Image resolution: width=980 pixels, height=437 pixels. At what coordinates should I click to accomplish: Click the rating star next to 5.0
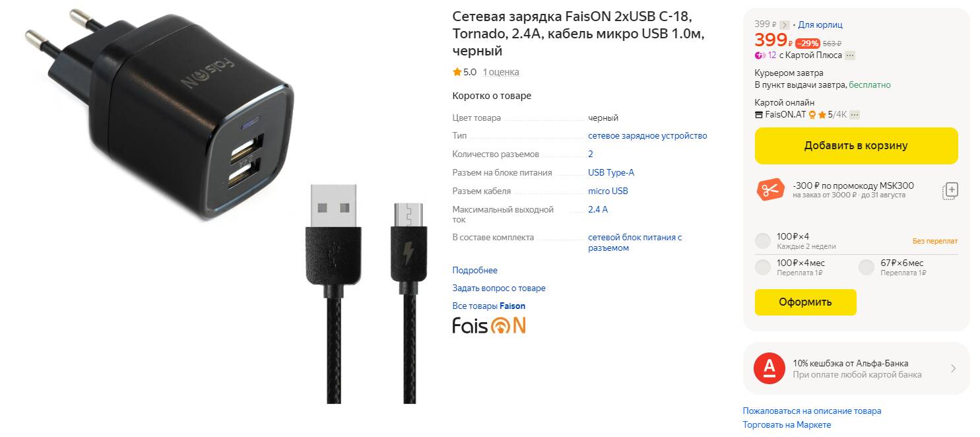point(457,72)
